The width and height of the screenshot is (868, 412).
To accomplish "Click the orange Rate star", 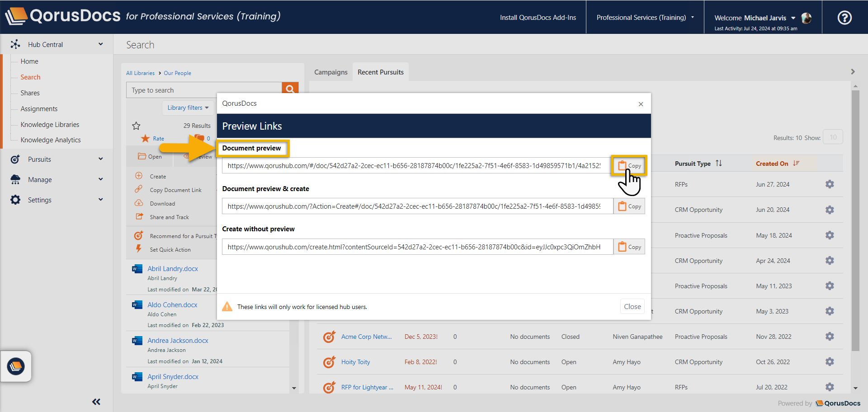I will [x=145, y=138].
